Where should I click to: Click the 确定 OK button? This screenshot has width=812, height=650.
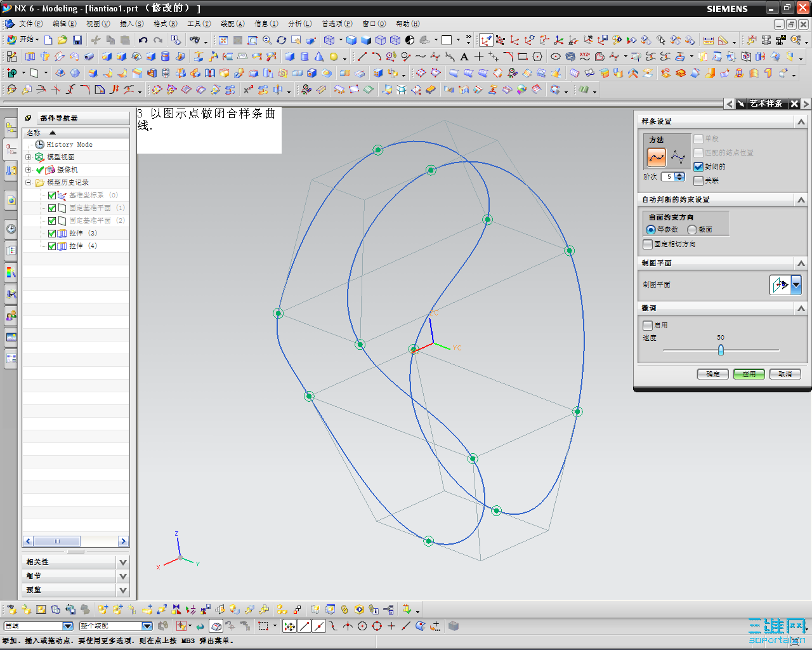pyautogui.click(x=712, y=374)
